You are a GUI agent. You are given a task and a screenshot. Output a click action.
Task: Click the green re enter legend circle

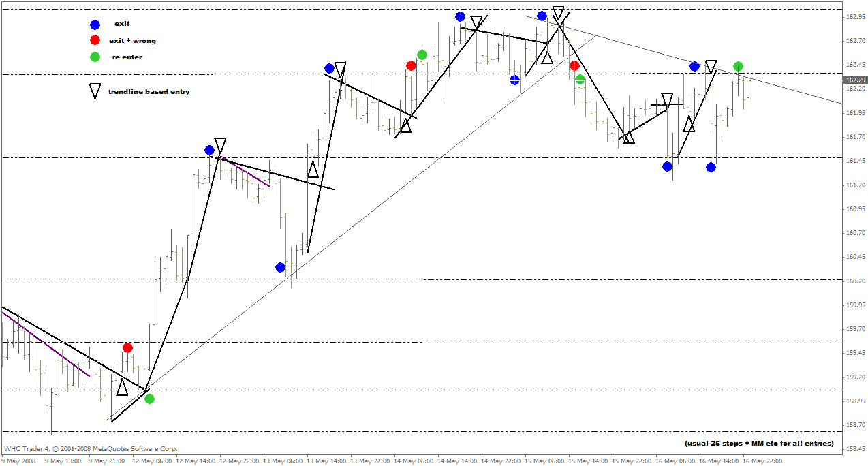95,57
